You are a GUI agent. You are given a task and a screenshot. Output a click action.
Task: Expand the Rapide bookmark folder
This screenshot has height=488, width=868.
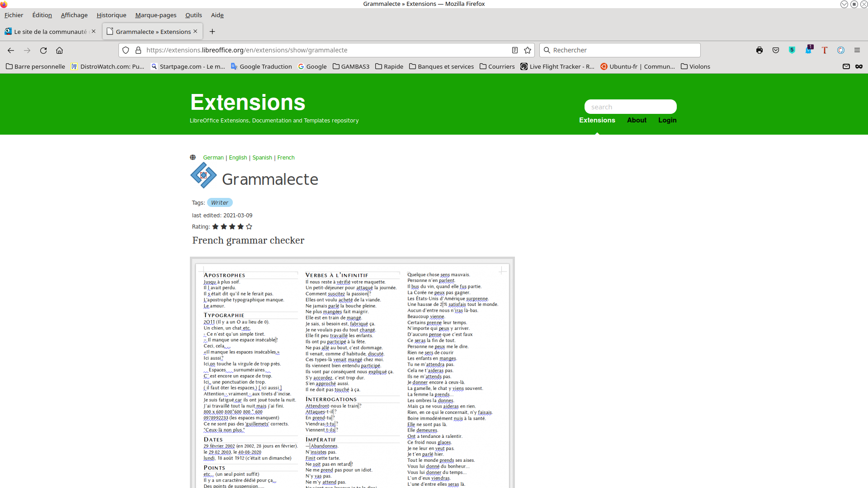(x=389, y=66)
